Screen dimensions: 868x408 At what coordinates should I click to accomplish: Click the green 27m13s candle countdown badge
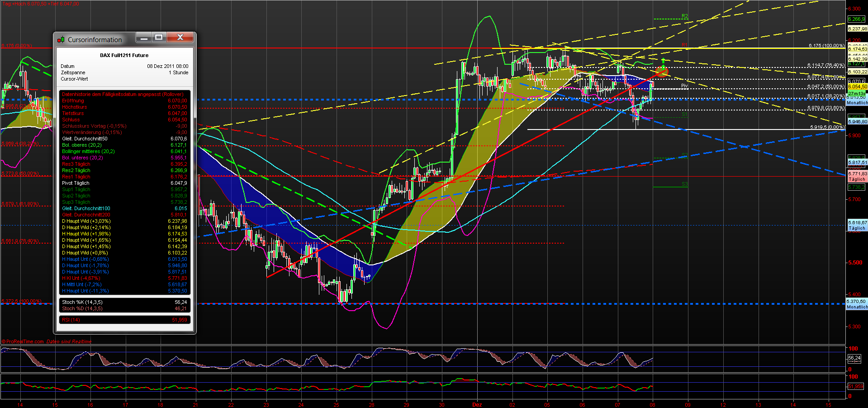point(857,93)
